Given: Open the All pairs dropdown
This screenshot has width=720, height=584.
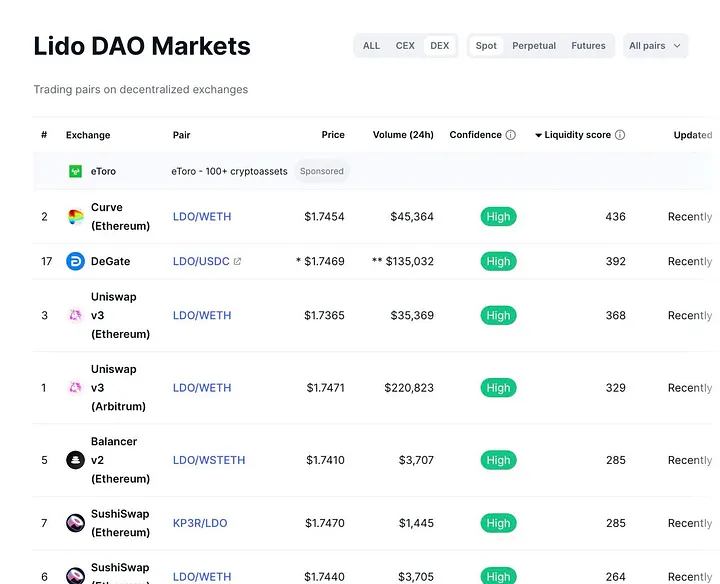Looking at the screenshot, I should 655,46.
